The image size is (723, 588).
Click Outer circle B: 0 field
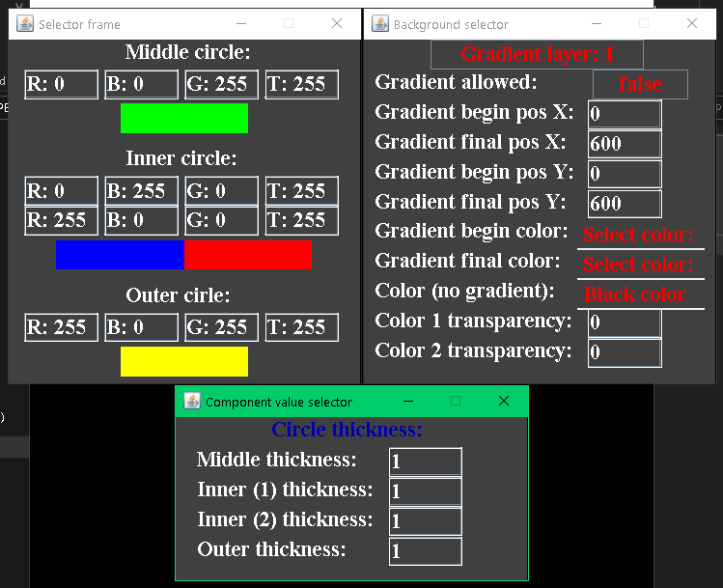pyautogui.click(x=142, y=327)
